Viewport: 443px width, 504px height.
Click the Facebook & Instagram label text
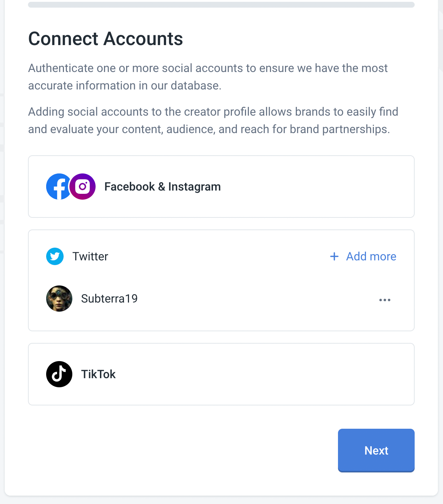(162, 187)
